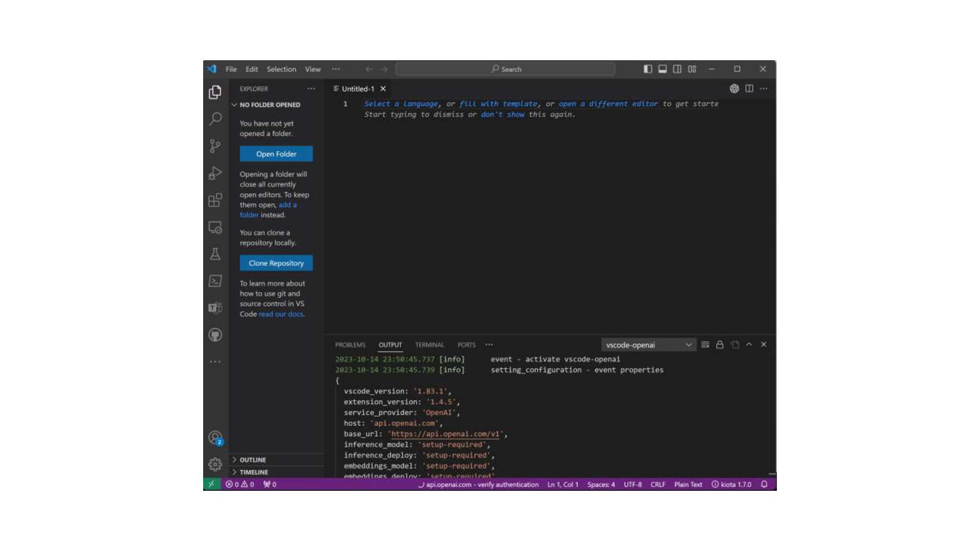Viewport: 980px width, 551px height.
Task: Show additional activity bar views
Action: (x=215, y=362)
